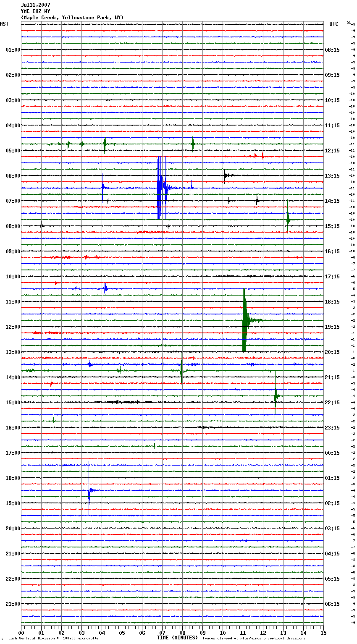357x644 pixels.
Task: Select the 08:00 MST row label
Action: 13,226
